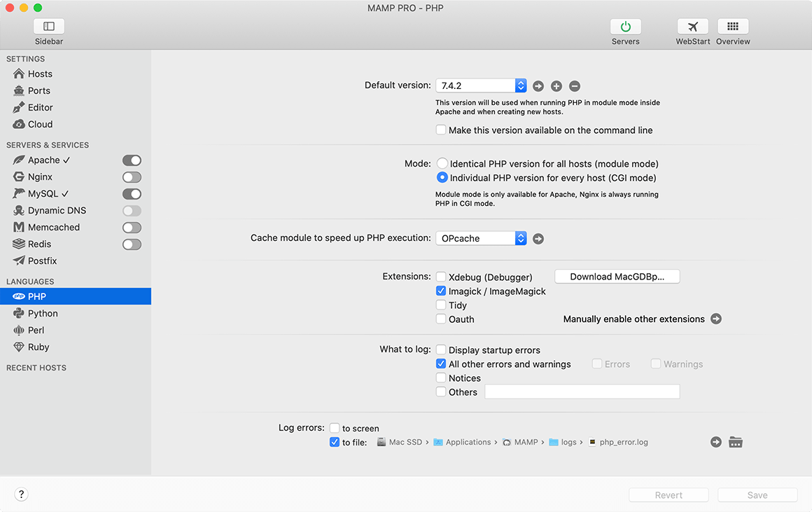Select Individual PHP version CGI mode
Viewport: 812px width, 512px height.
[x=442, y=178]
